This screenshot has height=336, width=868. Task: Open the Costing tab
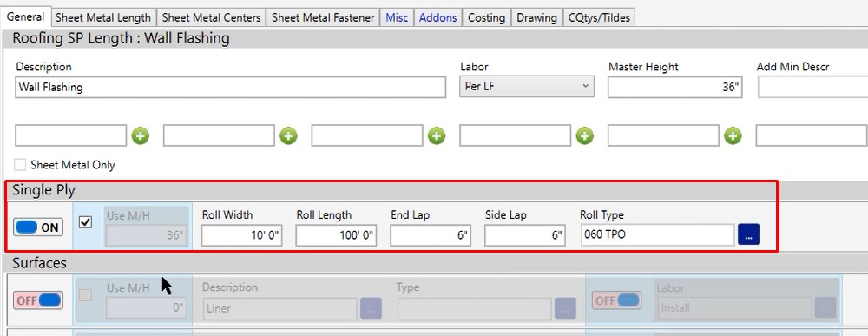(x=486, y=17)
